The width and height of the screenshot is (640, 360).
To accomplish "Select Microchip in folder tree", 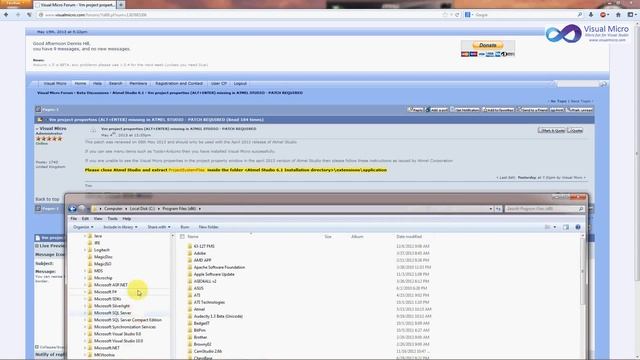I will click(x=103, y=278).
